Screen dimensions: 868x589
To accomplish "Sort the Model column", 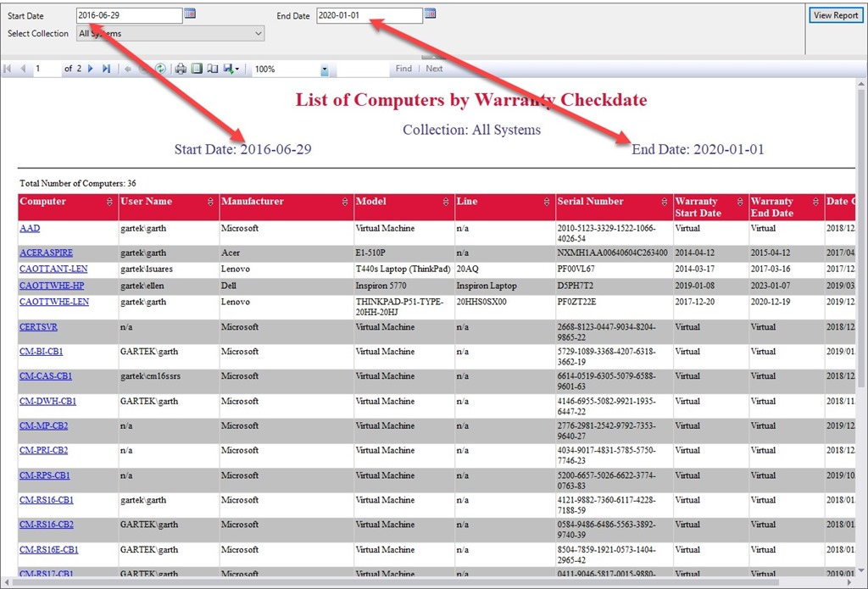I will 446,203.
